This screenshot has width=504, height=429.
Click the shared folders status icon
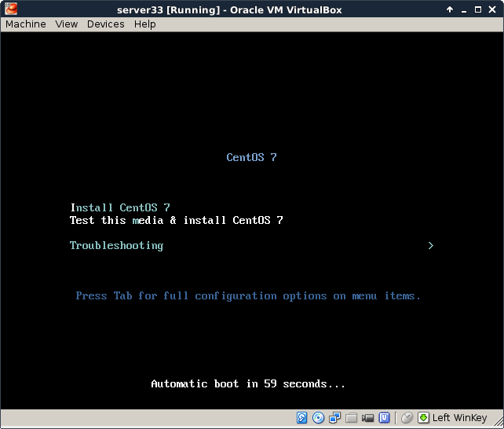352,418
